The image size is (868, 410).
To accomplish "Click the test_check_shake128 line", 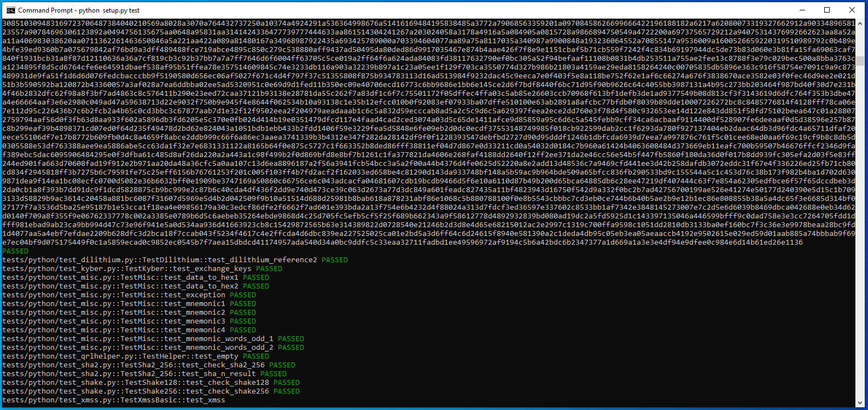I will click(151, 383).
